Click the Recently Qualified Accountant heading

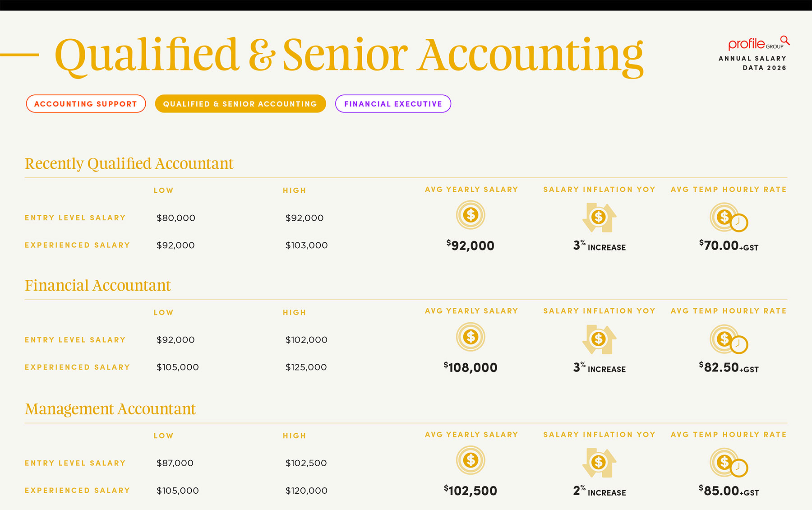tap(129, 163)
